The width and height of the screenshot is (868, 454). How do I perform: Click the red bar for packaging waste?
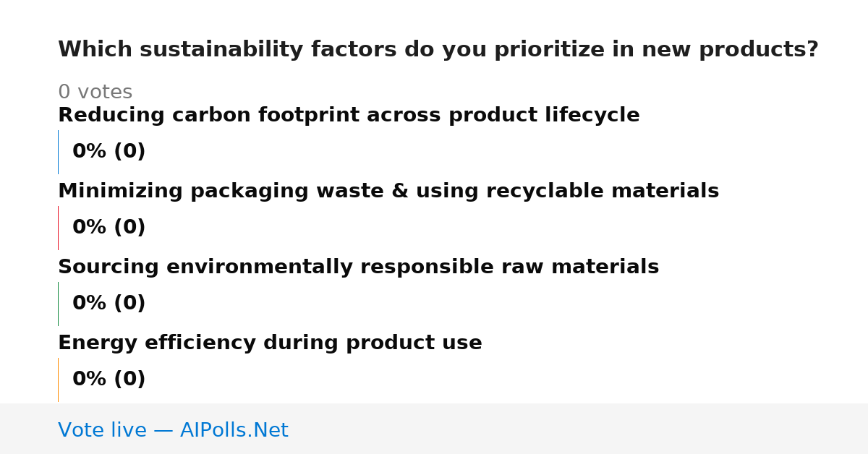pyautogui.click(x=58, y=228)
